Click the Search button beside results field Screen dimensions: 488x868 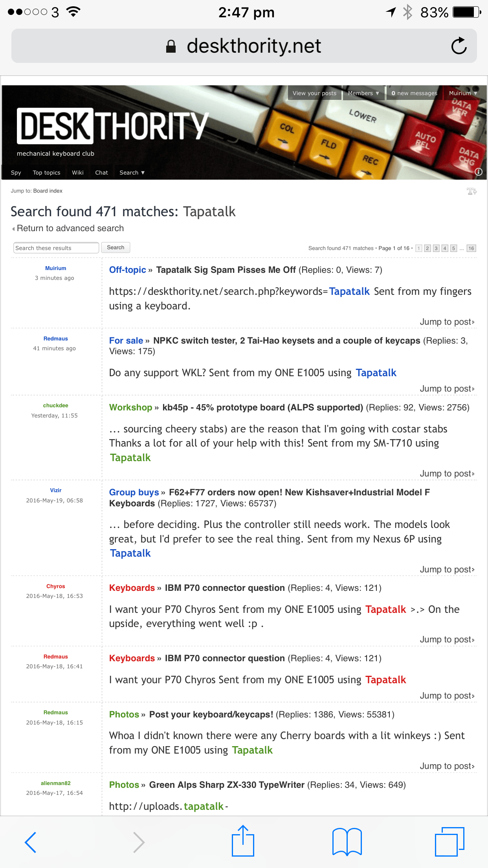point(116,248)
